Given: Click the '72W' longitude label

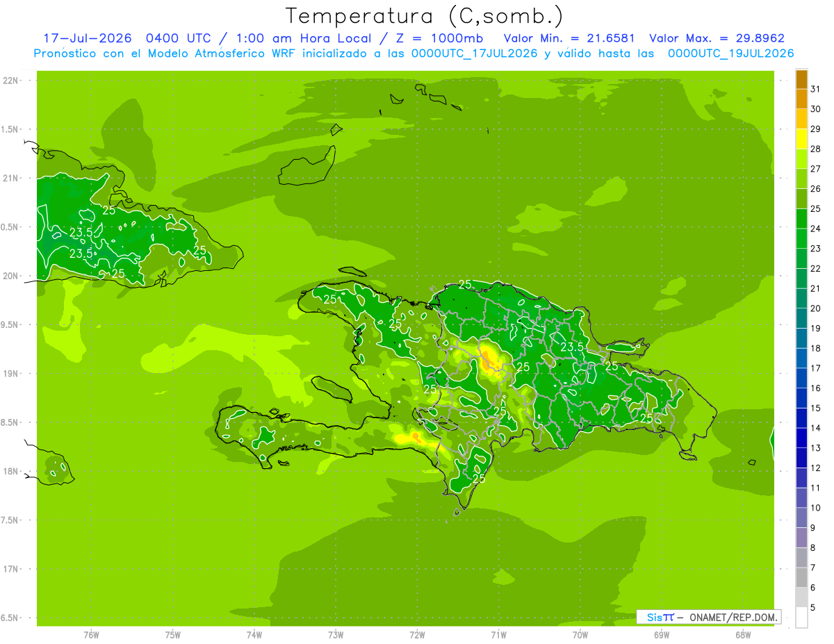Looking at the screenshot, I should coord(417,635).
